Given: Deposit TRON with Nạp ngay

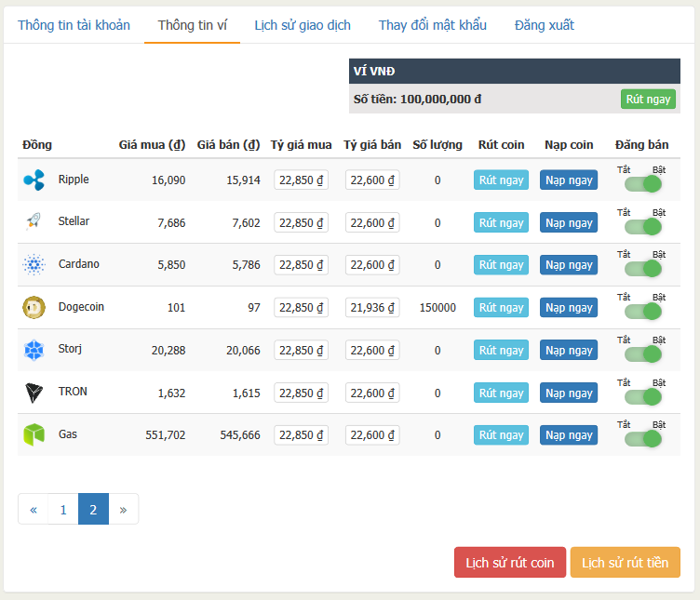Looking at the screenshot, I should coord(569,393).
